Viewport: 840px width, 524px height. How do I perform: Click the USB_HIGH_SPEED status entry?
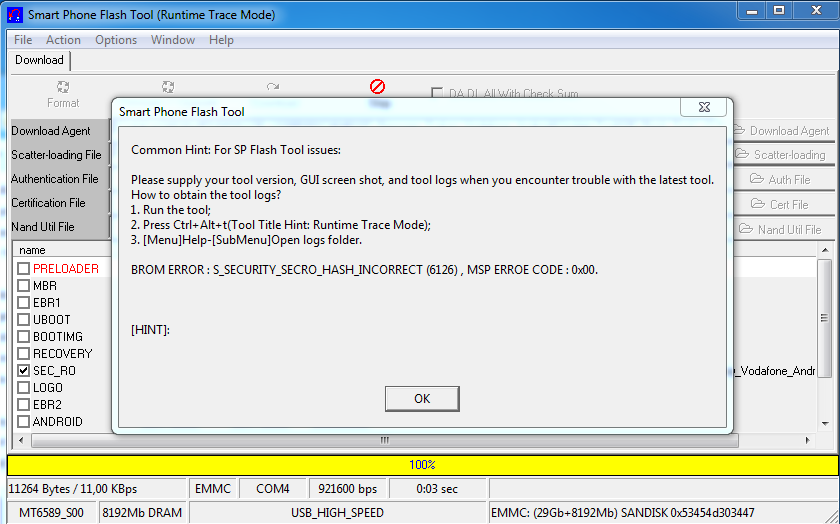[338, 513]
